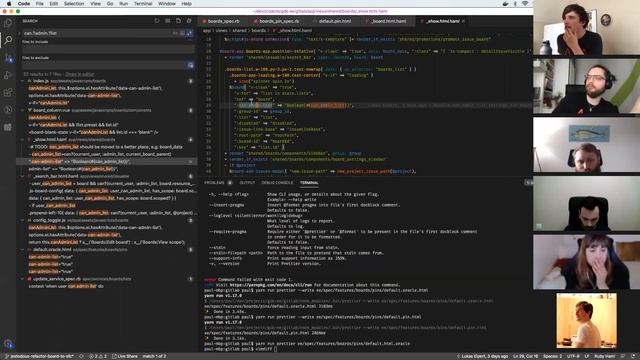The height and width of the screenshot is (360, 640).
Task: Click the Bluetooth icon in menu bar
Action: 515,4
